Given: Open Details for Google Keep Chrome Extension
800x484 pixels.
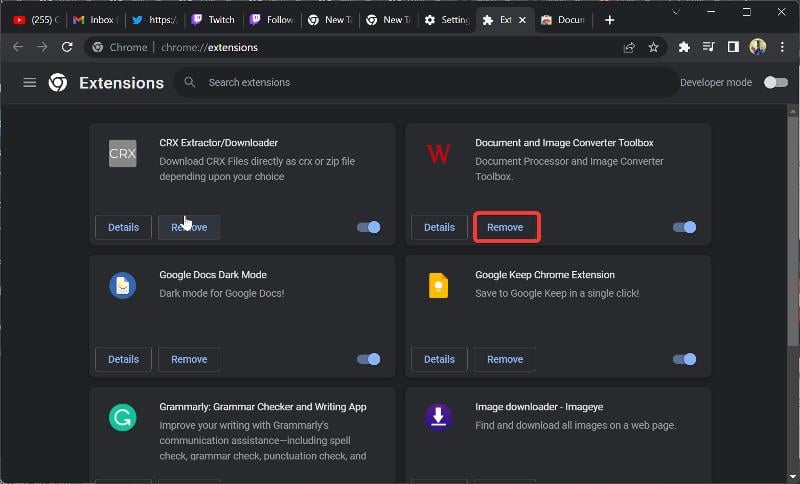Looking at the screenshot, I should coord(439,359).
